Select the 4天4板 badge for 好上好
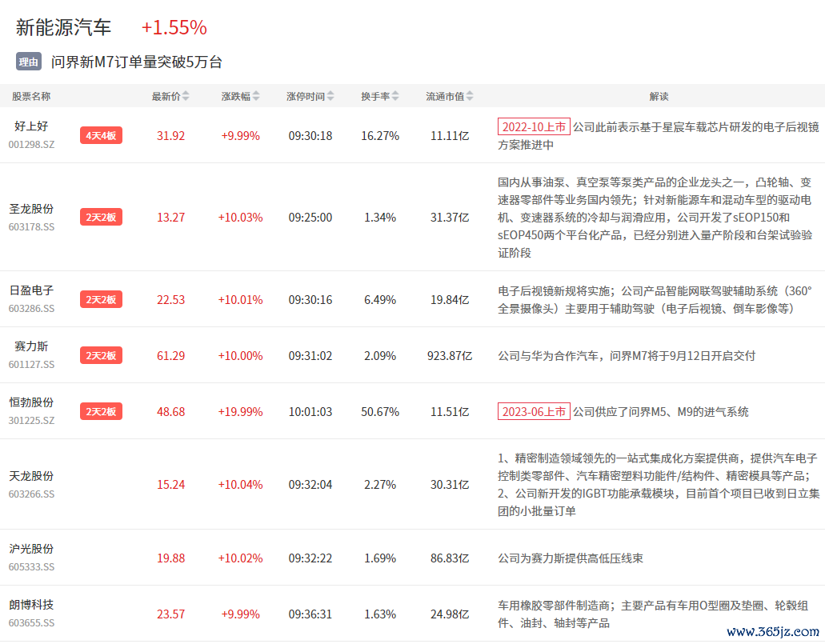 tap(101, 136)
